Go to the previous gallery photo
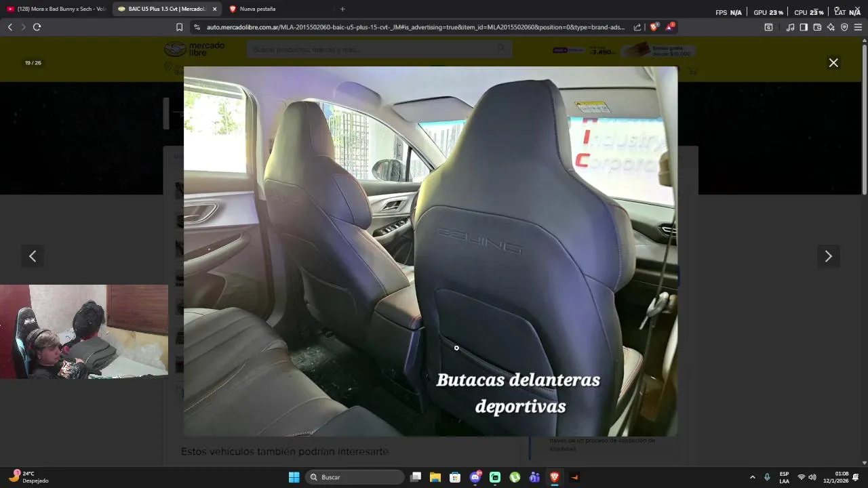 click(x=33, y=256)
